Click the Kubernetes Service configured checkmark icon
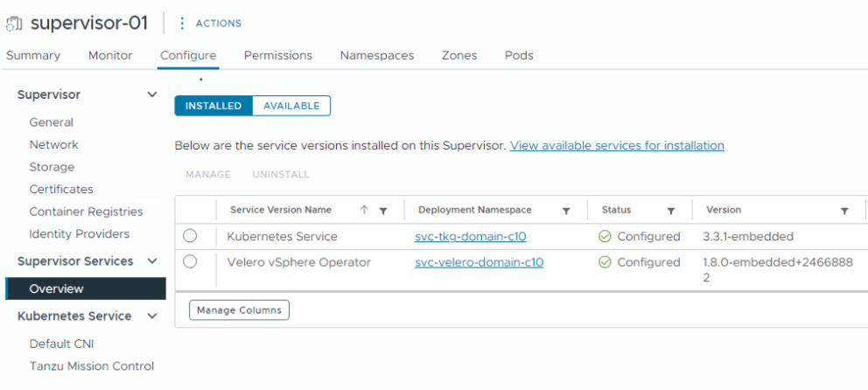The height and width of the screenshot is (390, 868). 605,236
